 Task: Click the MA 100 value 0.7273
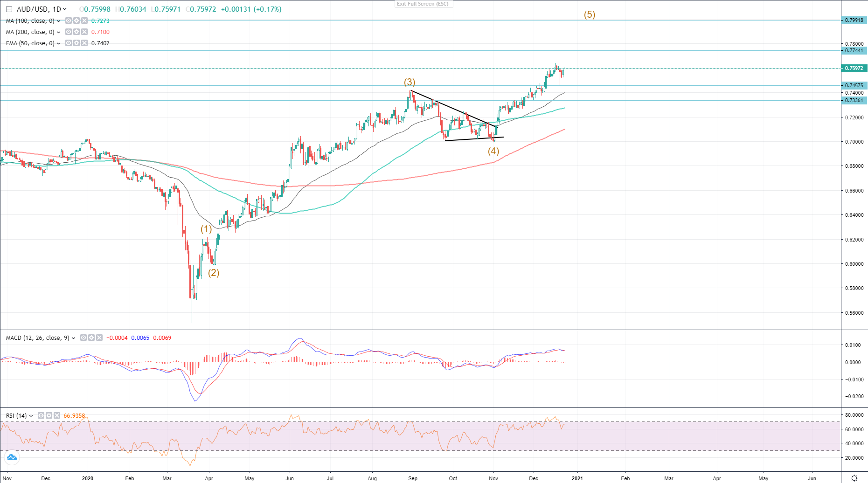100,21
